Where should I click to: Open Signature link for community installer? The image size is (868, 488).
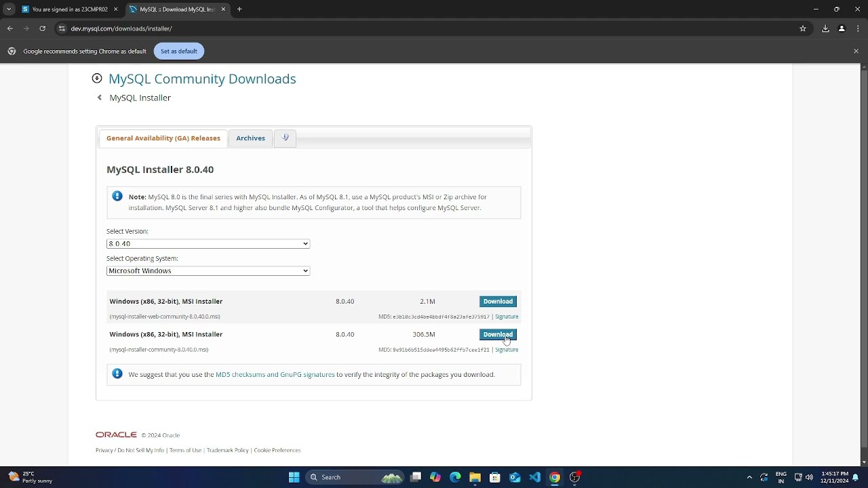507,350
